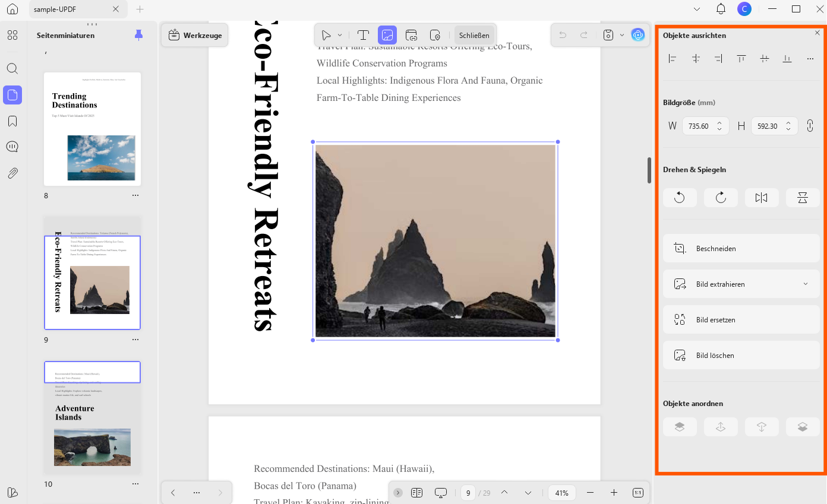Screen dimensions: 827x504
Task: Toggle the image editing tool
Action: pyautogui.click(x=387, y=35)
